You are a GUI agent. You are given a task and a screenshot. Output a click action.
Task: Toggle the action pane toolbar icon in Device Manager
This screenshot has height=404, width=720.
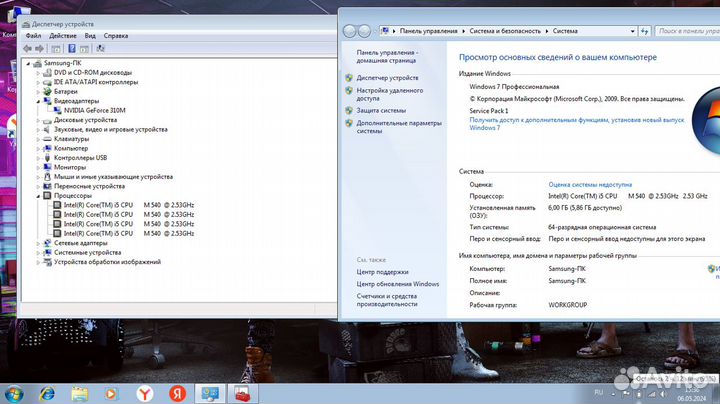84,49
